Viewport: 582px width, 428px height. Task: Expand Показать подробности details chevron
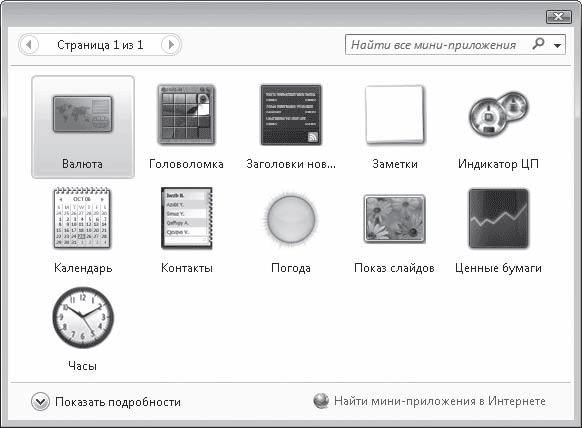pyautogui.click(x=40, y=402)
